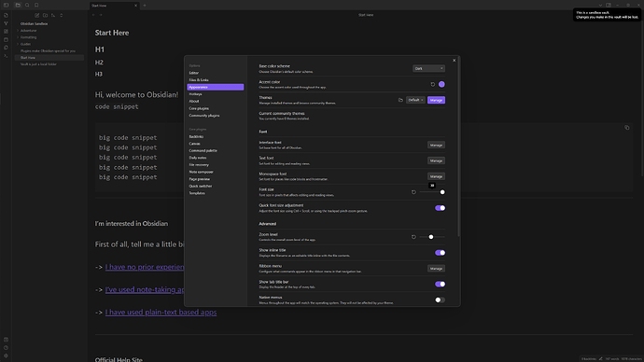This screenshot has height=362, width=644.
Task: Click Manage next to Ribbon menu
Action: click(x=436, y=269)
